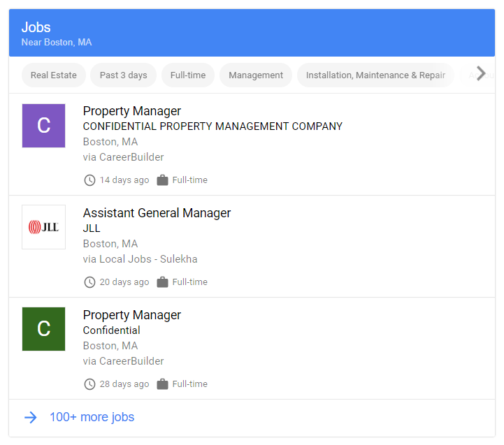Toggle the Past 3 days filter chip
This screenshot has height=445, width=504.
[x=124, y=75]
